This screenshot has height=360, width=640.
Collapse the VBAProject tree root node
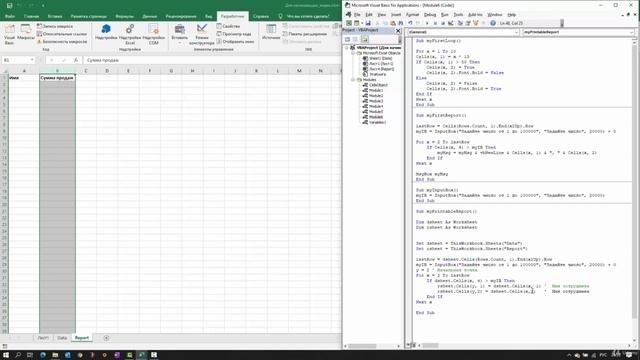(x=347, y=48)
